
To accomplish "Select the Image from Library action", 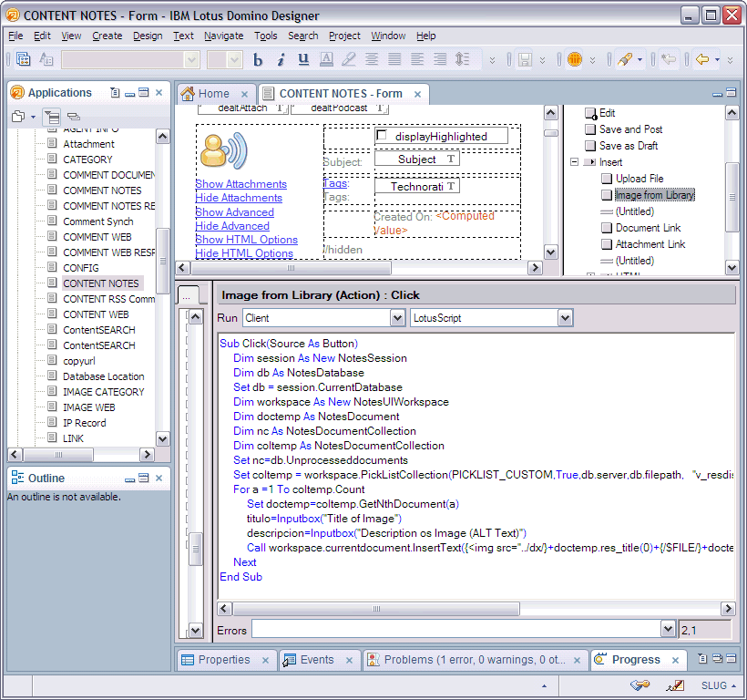I will 655,195.
